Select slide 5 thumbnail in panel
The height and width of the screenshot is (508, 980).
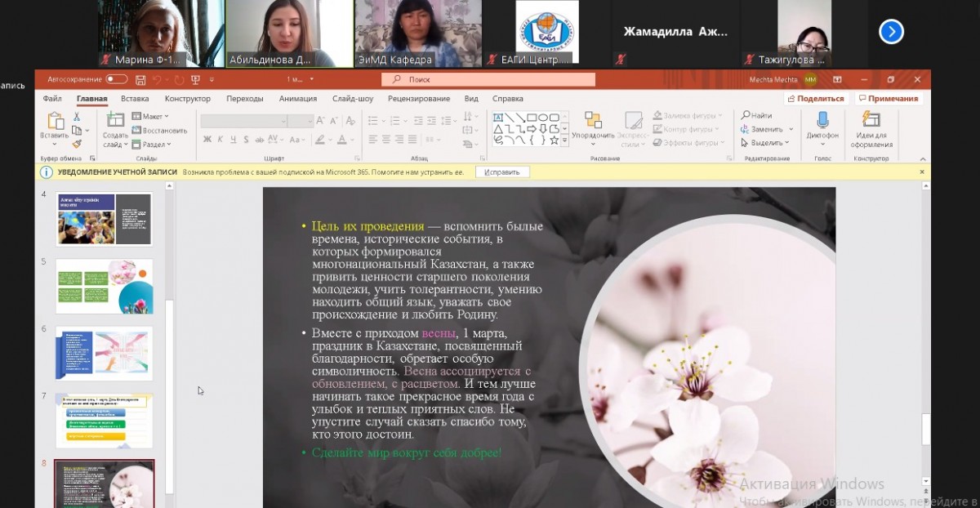point(104,286)
